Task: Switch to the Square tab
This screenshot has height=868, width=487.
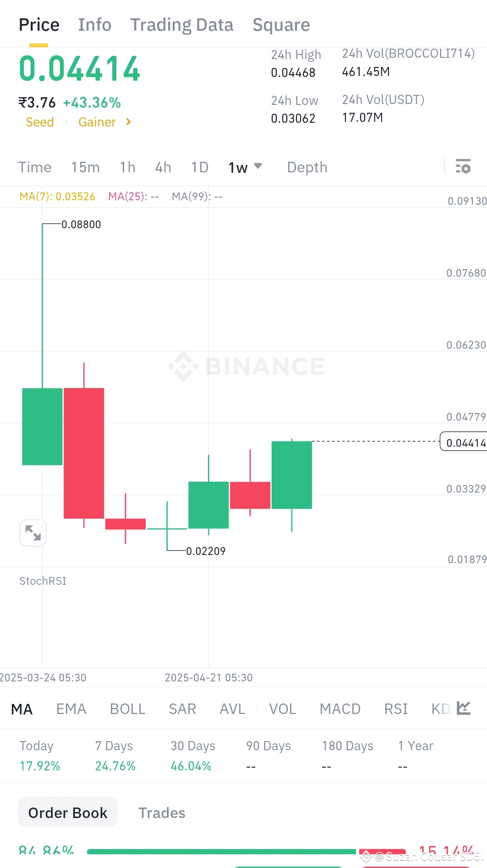Action: coord(281,25)
